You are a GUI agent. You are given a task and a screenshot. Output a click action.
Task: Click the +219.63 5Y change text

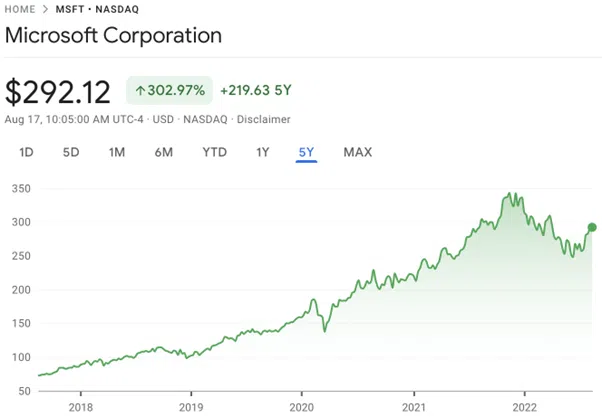tap(256, 91)
